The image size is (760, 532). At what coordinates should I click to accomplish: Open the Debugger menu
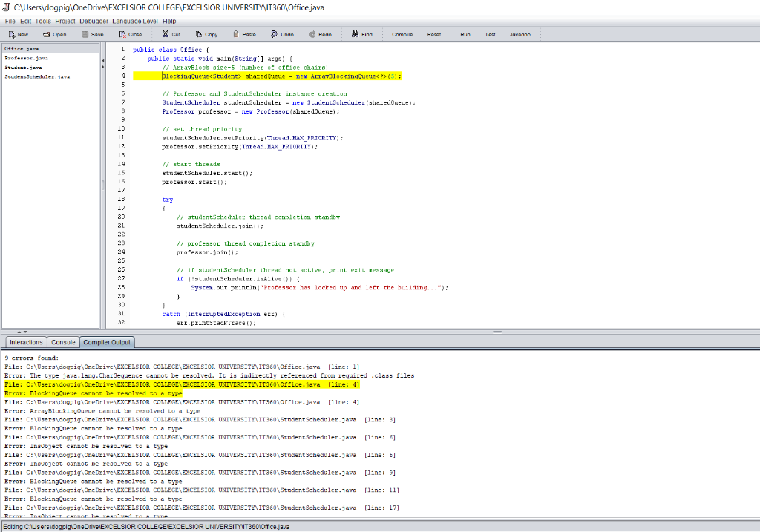click(94, 21)
